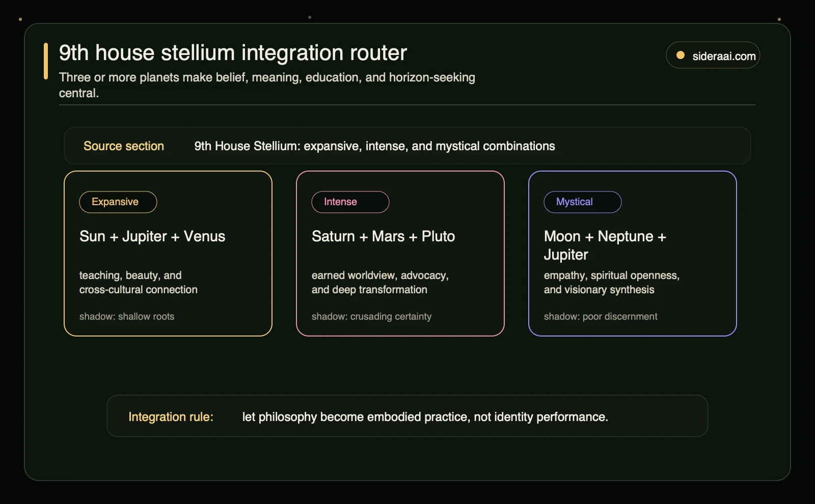Click '9th House Stellium: expansive, intense' source text
Viewport: 815px width, 504px height.
pos(374,146)
